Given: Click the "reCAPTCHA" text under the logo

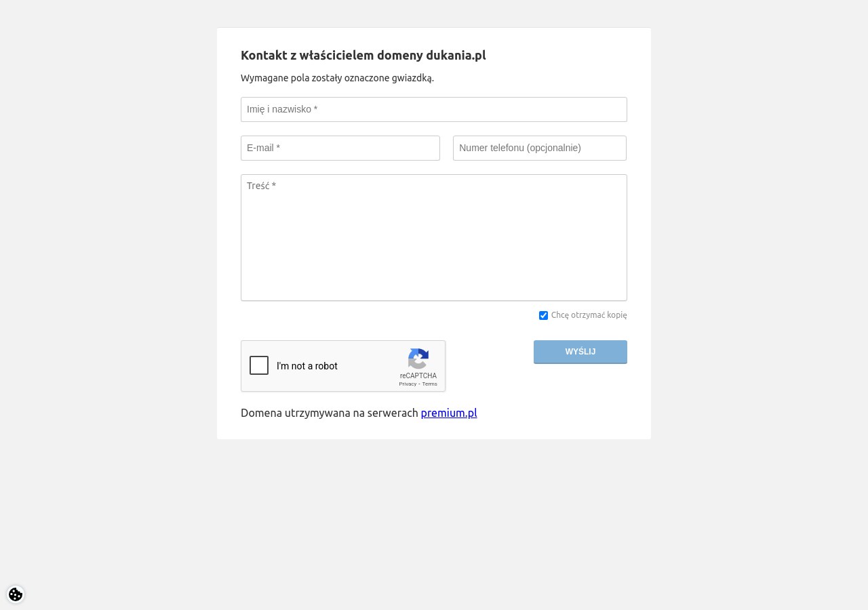Looking at the screenshot, I should coord(418,376).
